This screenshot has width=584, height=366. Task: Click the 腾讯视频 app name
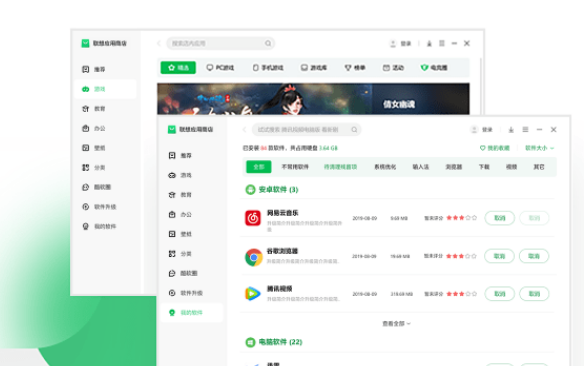[x=279, y=289]
